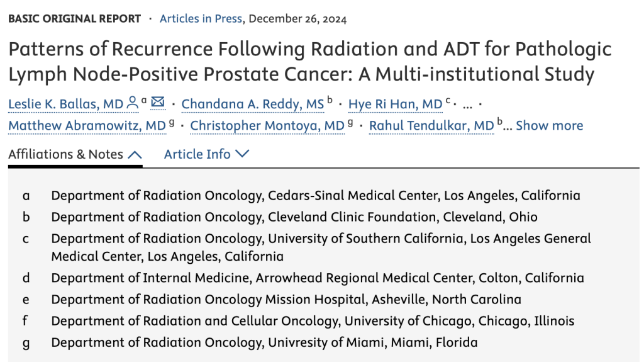
Task: Click the University of Chicago affiliation line
Action: pyautogui.click(x=313, y=321)
